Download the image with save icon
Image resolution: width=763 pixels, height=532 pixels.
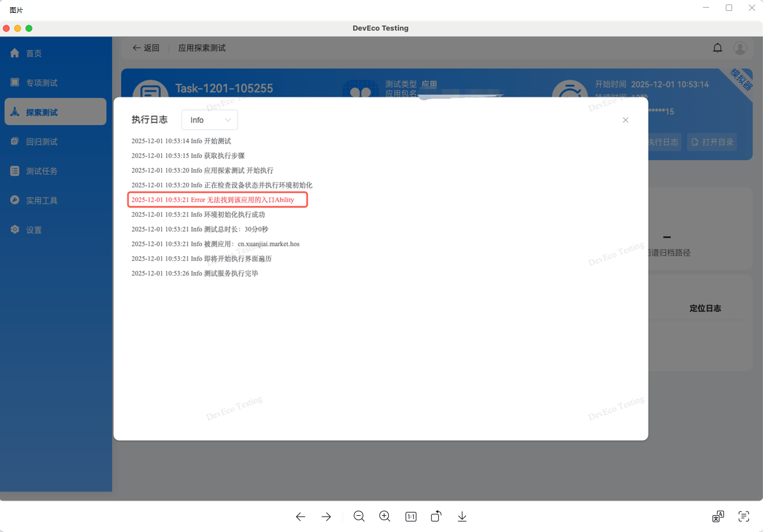[462, 517]
